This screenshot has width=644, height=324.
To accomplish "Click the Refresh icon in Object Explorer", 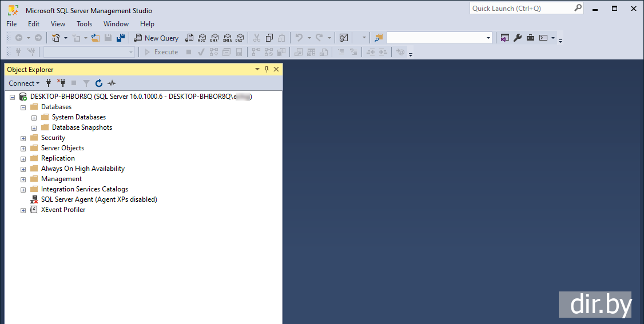I will click(98, 83).
